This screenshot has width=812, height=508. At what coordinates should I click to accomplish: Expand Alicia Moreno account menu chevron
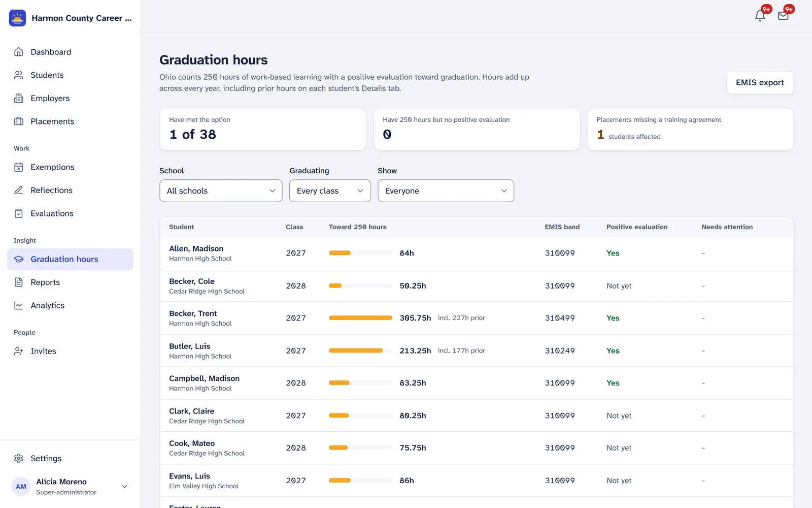click(124, 487)
